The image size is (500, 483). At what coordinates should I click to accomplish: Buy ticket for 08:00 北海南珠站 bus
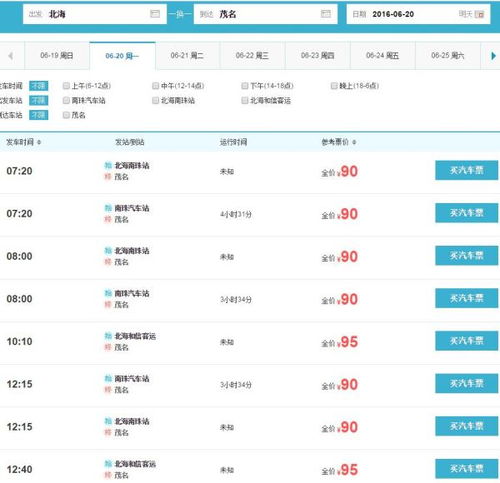coord(466,256)
